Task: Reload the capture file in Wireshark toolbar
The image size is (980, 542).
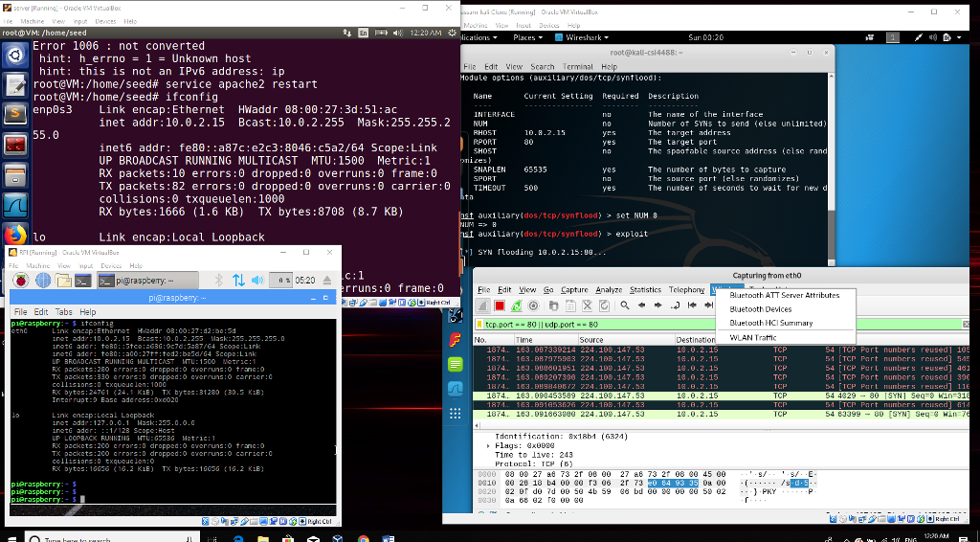Action: pyautogui.click(x=605, y=305)
